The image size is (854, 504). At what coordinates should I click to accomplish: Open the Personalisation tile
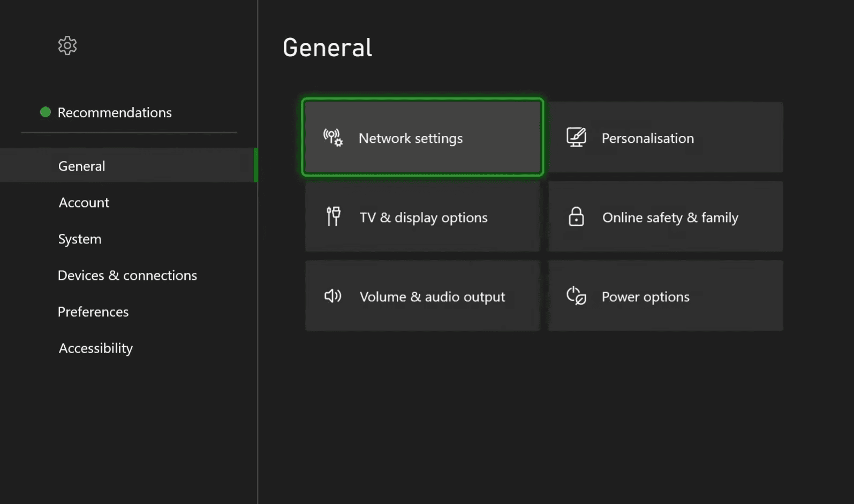pos(666,138)
